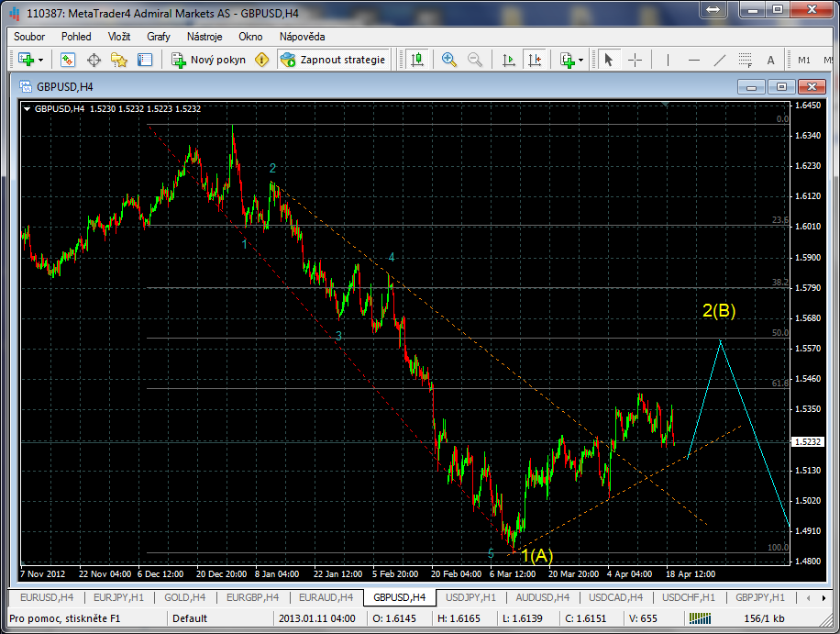This screenshot has width=840, height=634.
Task: Click the horizontal arrow button in title bar
Action: tap(713, 10)
